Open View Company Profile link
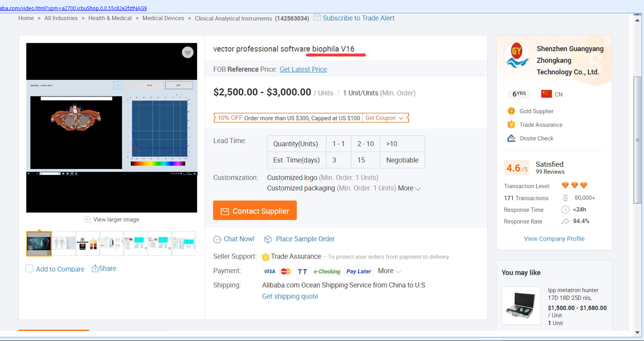Image resolution: width=644 pixels, height=341 pixels. [554, 239]
